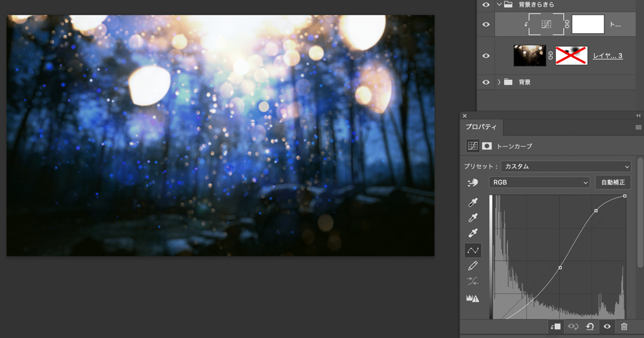Close the プロパティ panel

pos(465,116)
